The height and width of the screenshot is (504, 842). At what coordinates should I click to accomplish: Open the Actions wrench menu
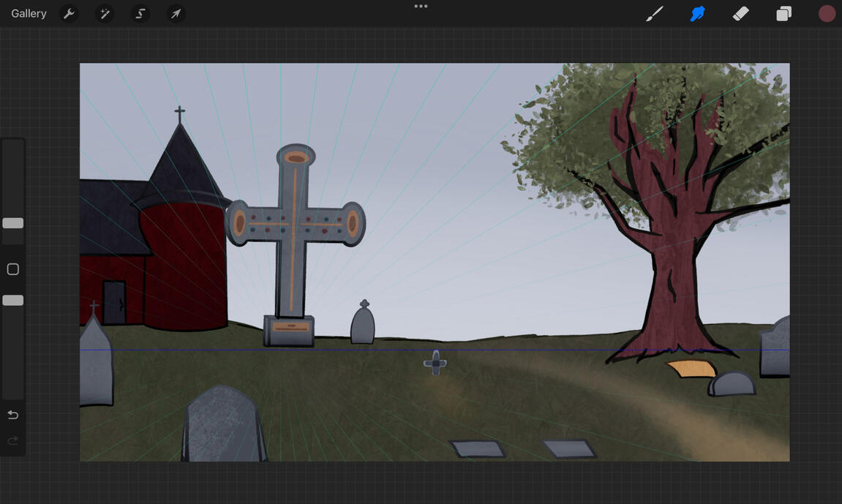tap(69, 14)
